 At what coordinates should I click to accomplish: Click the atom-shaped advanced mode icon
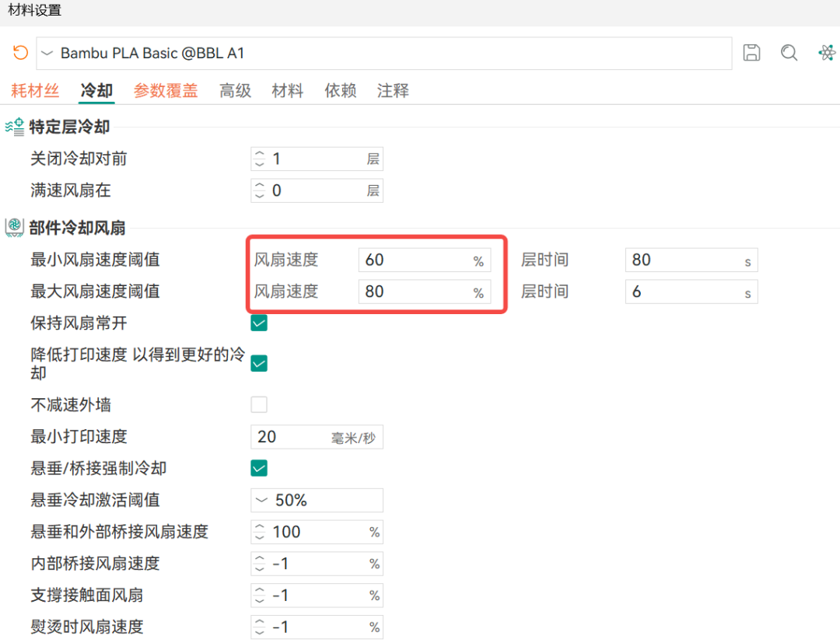(x=827, y=52)
